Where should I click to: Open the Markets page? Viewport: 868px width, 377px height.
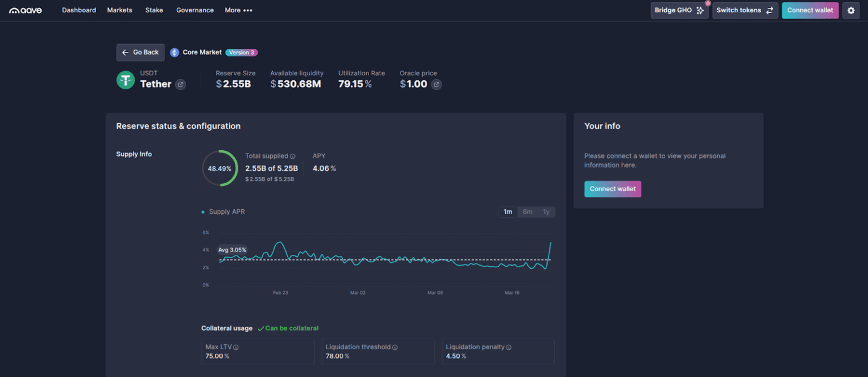click(120, 10)
